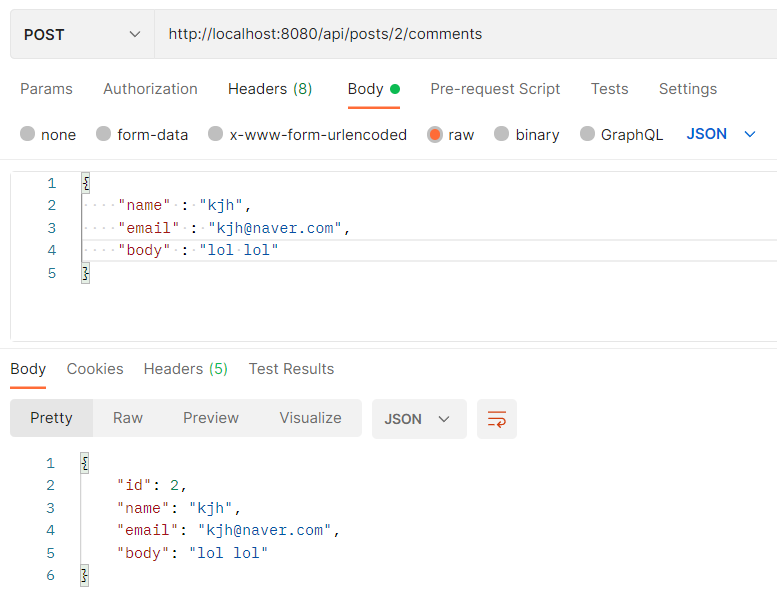Select x-www-form-urlencoded option

(x=308, y=134)
